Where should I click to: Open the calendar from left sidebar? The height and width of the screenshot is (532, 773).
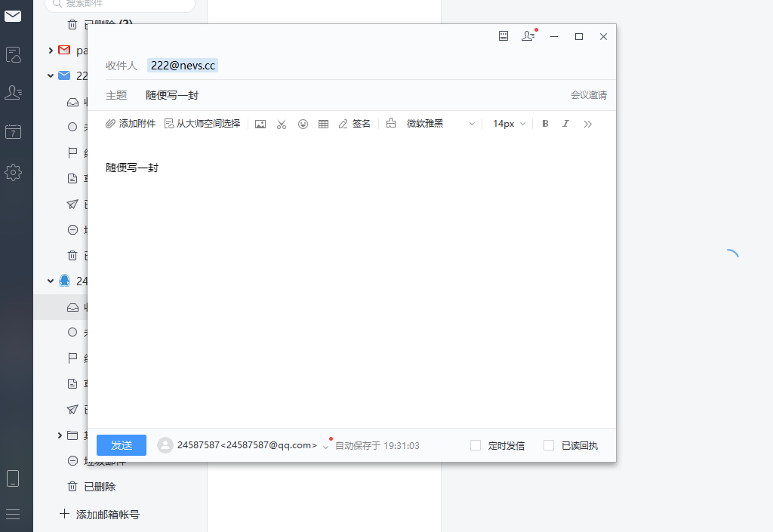tap(13, 131)
